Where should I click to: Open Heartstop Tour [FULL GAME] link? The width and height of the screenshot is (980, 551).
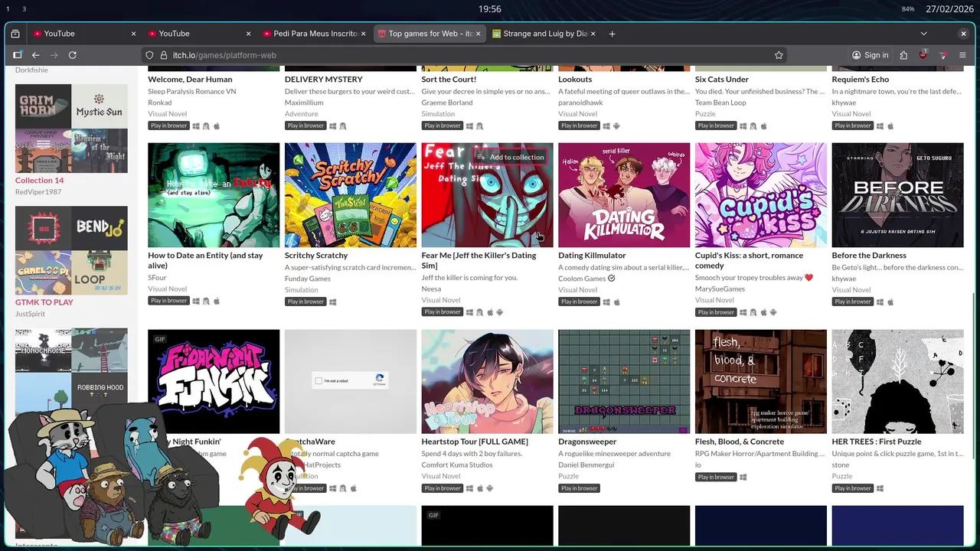475,442
